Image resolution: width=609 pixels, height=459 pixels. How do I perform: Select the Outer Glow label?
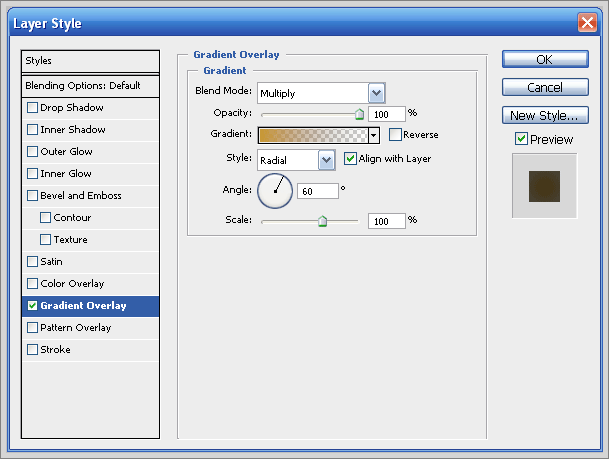pyautogui.click(x=66, y=151)
